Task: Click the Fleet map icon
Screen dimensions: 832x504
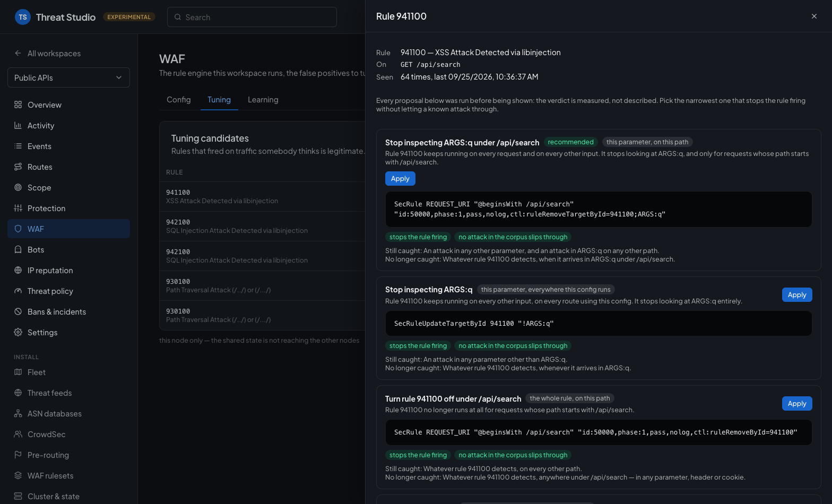Action: [x=18, y=372]
